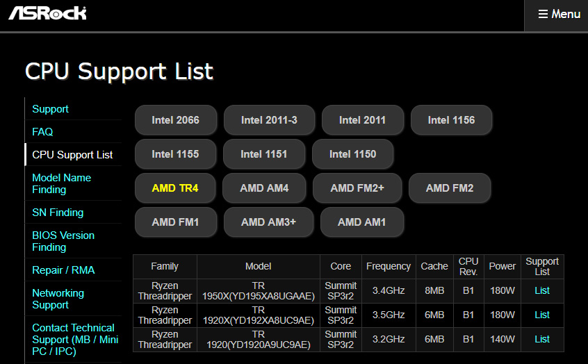
Task: Select the AMD FM1 socket button
Action: coord(175,222)
